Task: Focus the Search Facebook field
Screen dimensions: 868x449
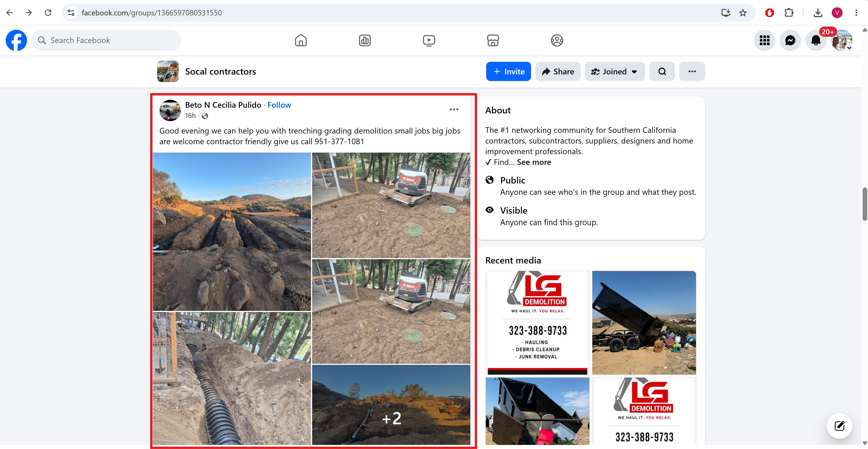Action: [x=106, y=40]
